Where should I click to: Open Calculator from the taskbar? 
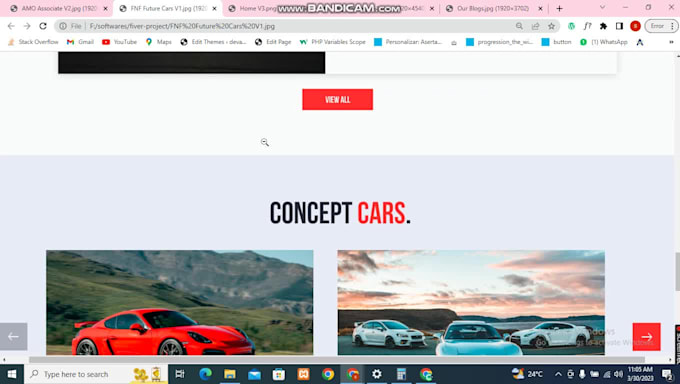click(x=402, y=374)
